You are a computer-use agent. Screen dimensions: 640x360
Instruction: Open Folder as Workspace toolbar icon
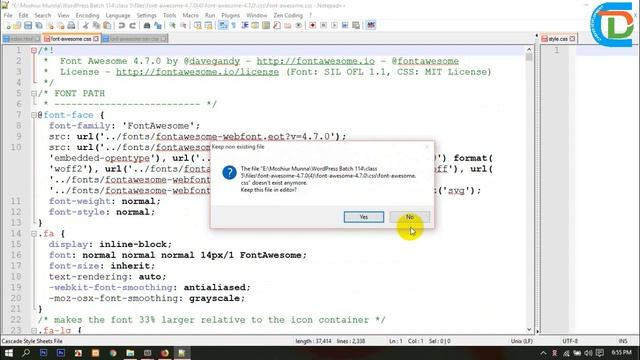pos(287,25)
